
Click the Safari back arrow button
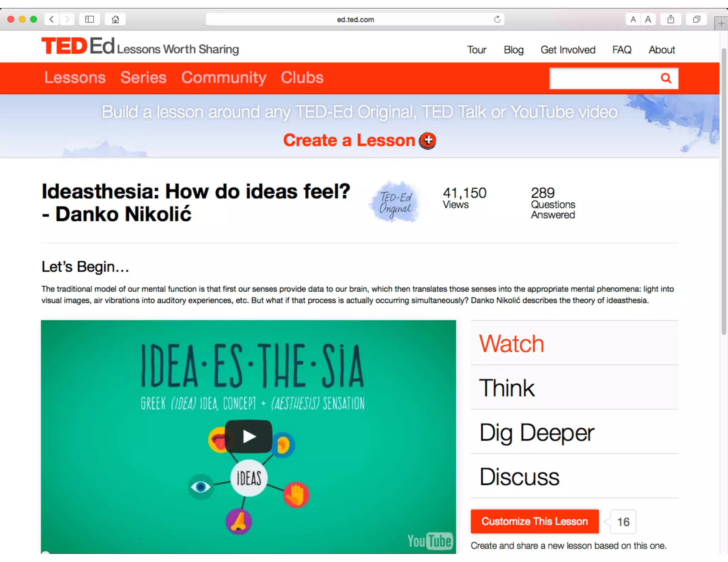(x=52, y=19)
